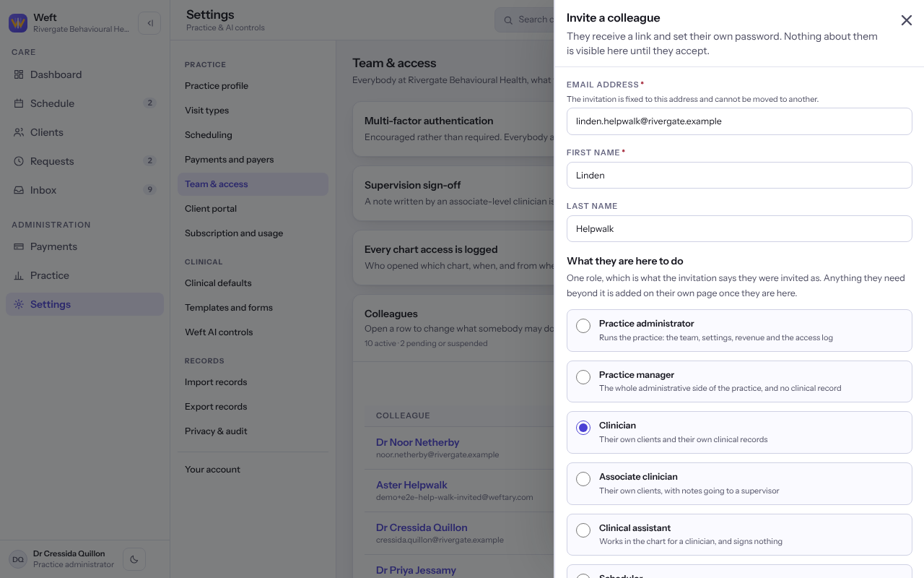Click the Weft logo icon
924x578 pixels.
18,23
